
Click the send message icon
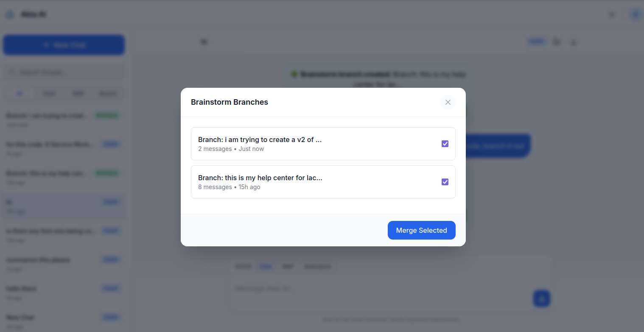(541, 299)
